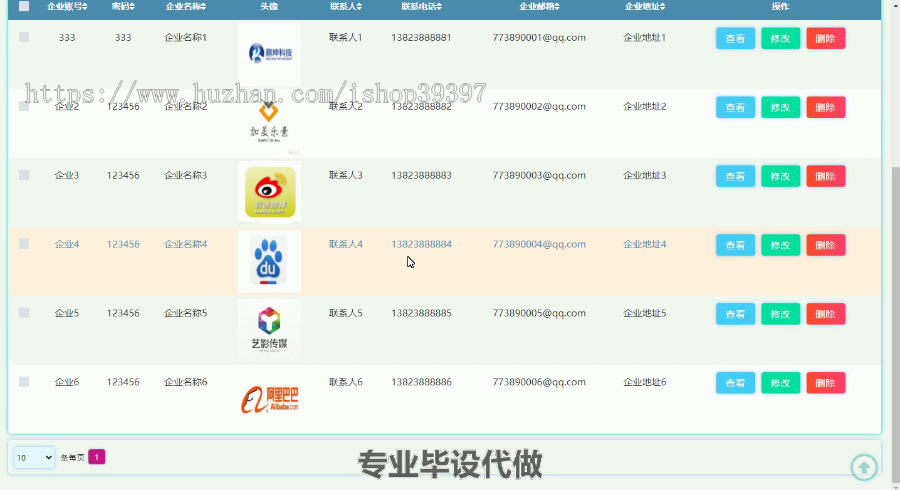Open the 鼎坤科技 logo thumbnail
This screenshot has width=900, height=490.
tap(269, 55)
